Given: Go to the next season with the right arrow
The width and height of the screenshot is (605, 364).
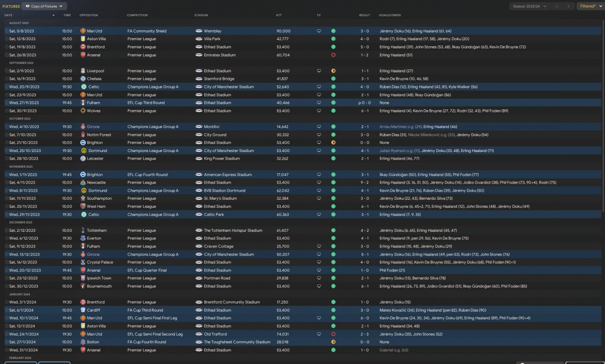Looking at the screenshot, I should [x=569, y=6].
